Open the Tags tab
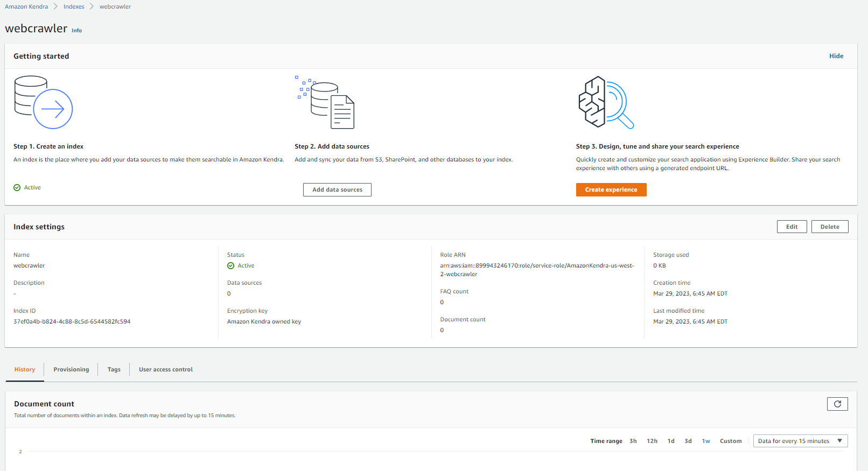The width and height of the screenshot is (868, 471). (114, 370)
